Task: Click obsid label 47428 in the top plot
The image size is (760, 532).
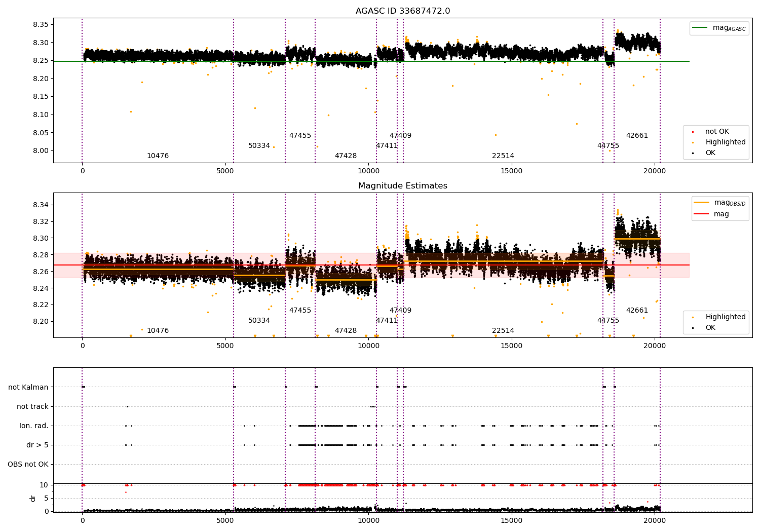Action: [346, 156]
